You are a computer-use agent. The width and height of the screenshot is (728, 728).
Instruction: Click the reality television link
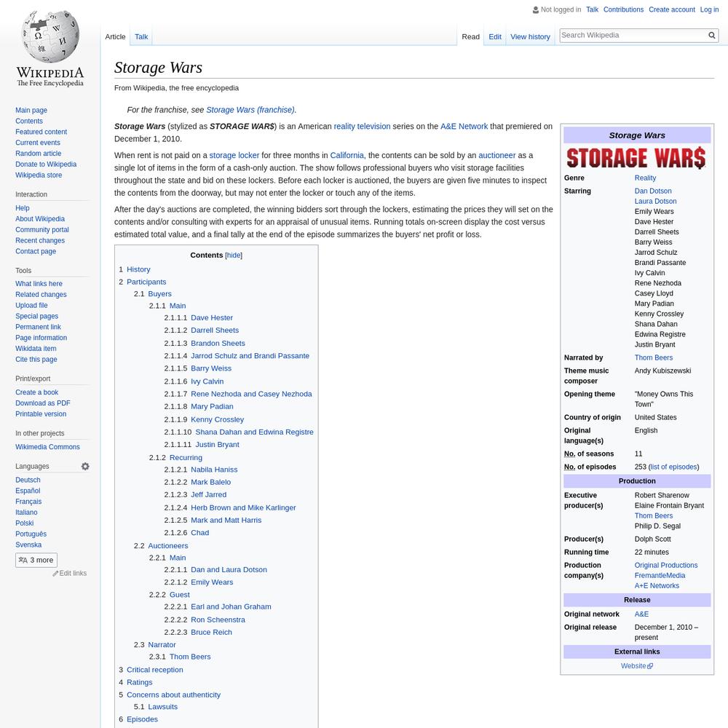(362, 126)
